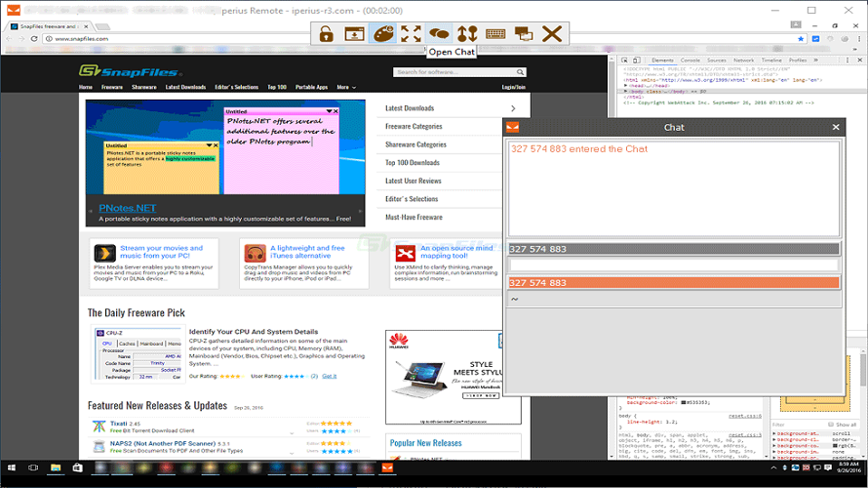Select the gray 327 574 883 entry
The image size is (868, 488).
(674, 249)
